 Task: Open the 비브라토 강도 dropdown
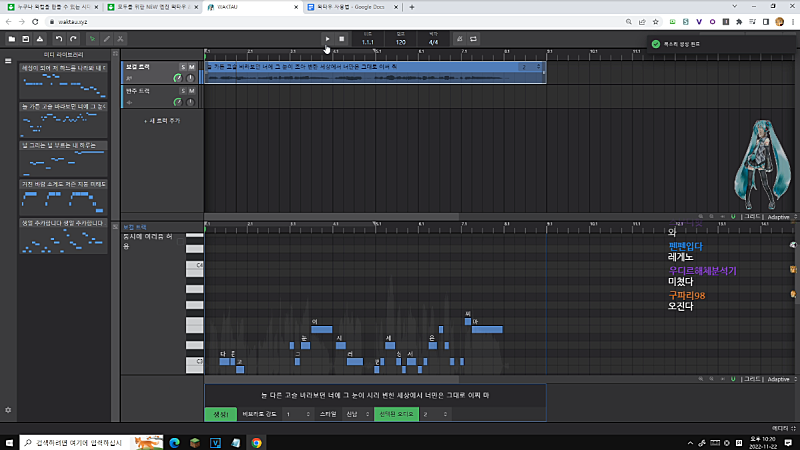click(297, 414)
